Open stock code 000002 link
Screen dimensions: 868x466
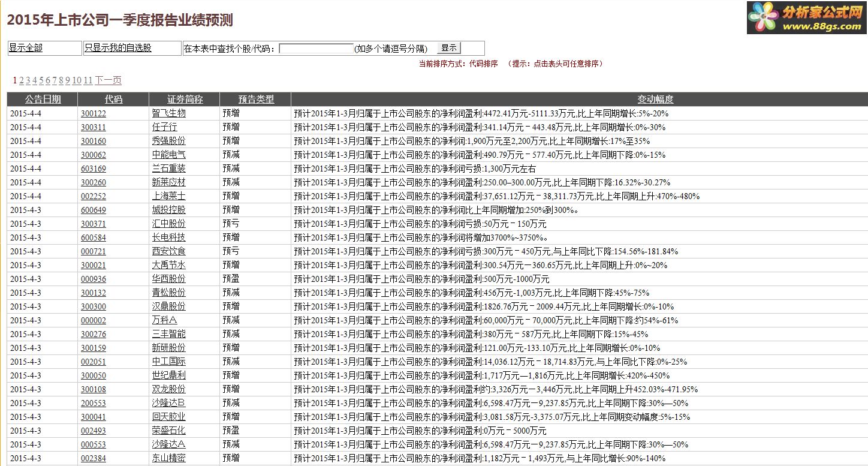[x=94, y=320]
